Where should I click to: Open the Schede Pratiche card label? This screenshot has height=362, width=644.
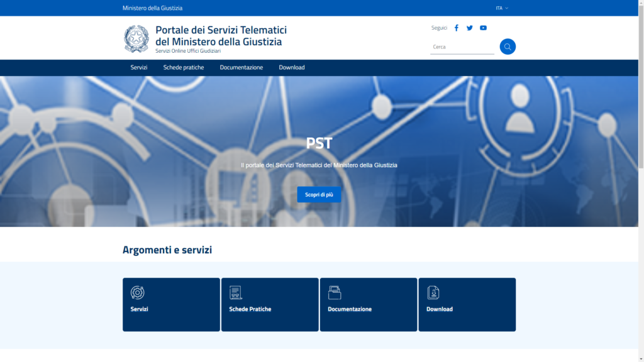pyautogui.click(x=250, y=309)
